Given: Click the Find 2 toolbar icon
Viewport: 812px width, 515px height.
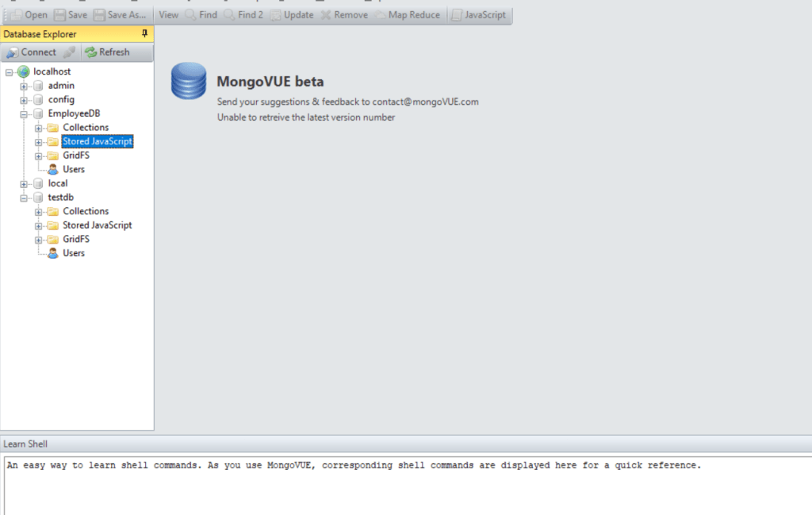Looking at the screenshot, I should click(229, 14).
